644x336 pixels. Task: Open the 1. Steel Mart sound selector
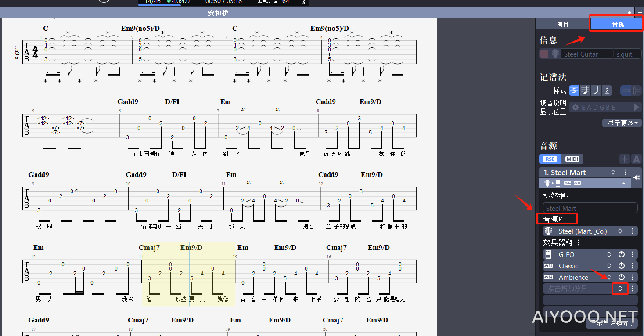point(579,173)
